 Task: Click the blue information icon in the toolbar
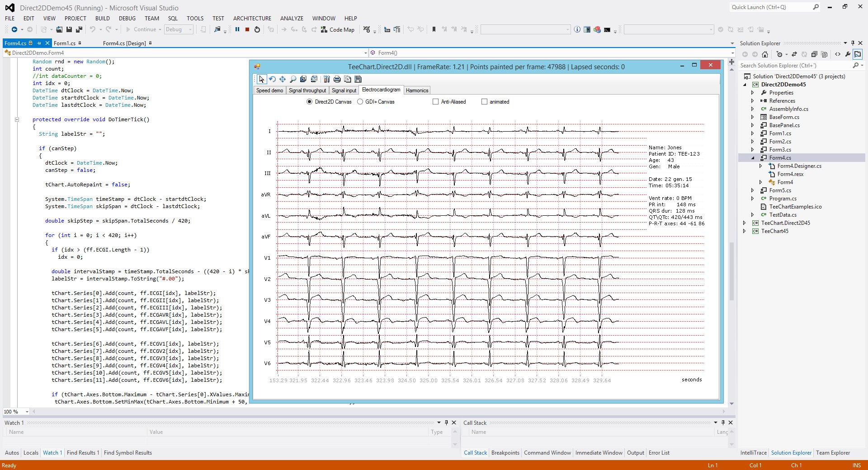[577, 29]
